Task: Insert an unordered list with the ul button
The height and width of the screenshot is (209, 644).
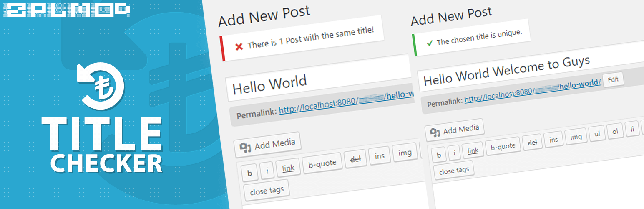Action: click(597, 134)
